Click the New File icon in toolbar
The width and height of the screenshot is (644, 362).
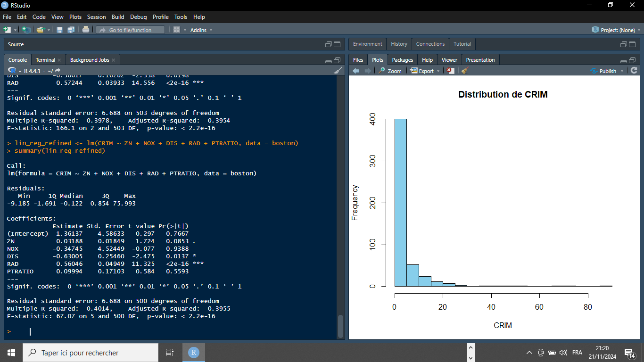pos(7,30)
